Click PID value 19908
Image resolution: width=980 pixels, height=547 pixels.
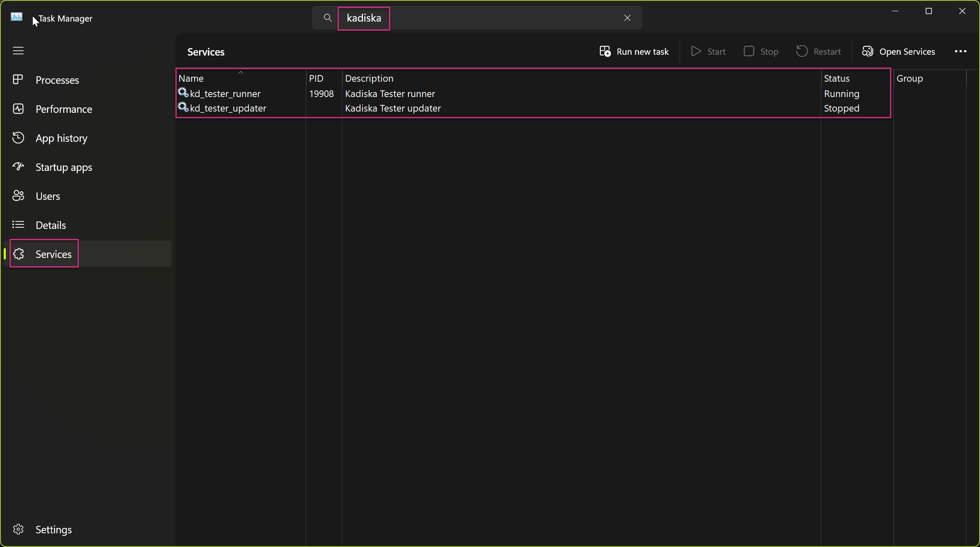pos(321,94)
